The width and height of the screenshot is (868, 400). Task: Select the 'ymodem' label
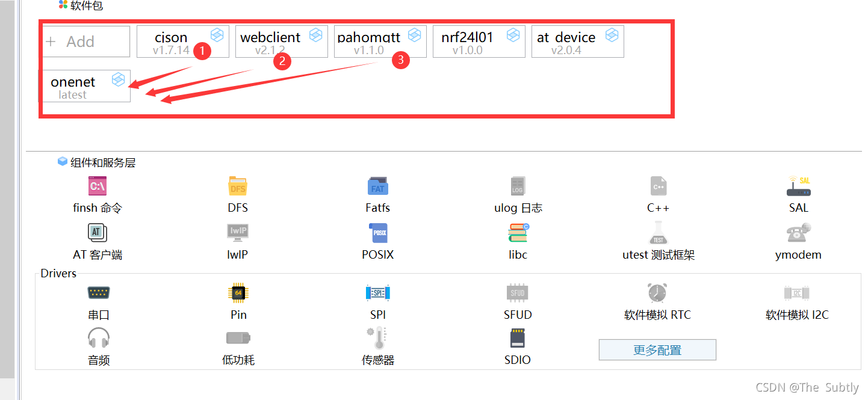coord(798,255)
